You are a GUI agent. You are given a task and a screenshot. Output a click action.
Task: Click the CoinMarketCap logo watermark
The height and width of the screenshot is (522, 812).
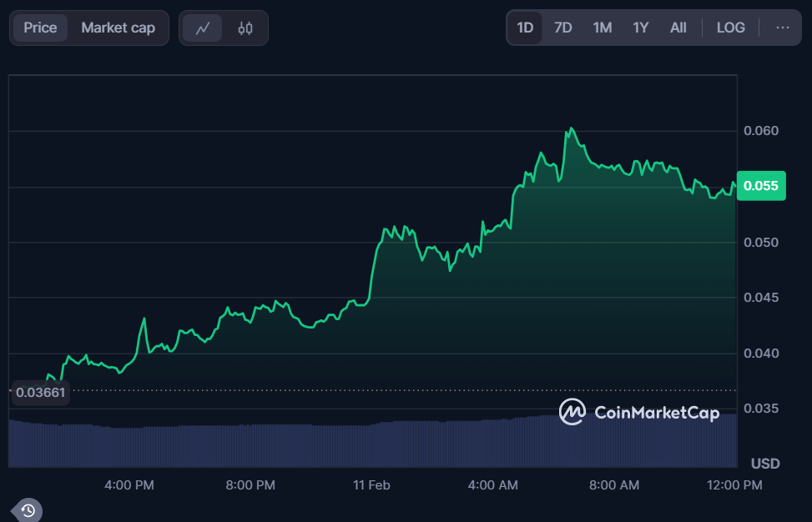click(x=638, y=412)
